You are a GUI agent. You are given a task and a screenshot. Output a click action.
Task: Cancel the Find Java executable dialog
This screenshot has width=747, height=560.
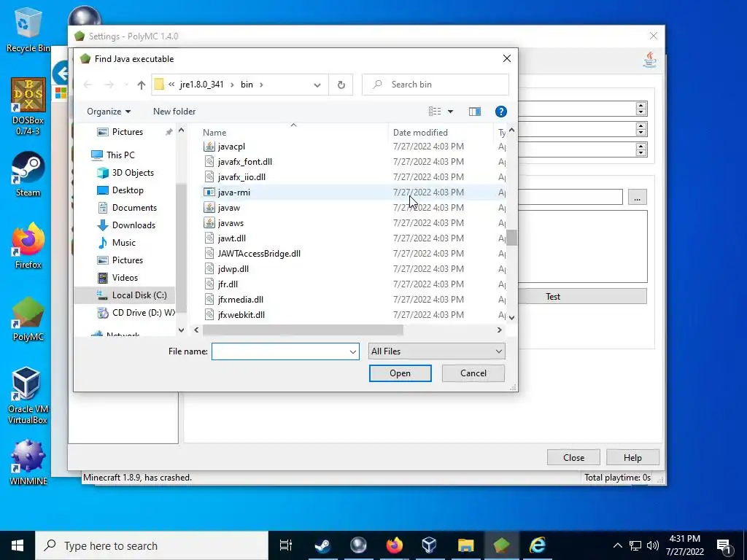click(473, 373)
